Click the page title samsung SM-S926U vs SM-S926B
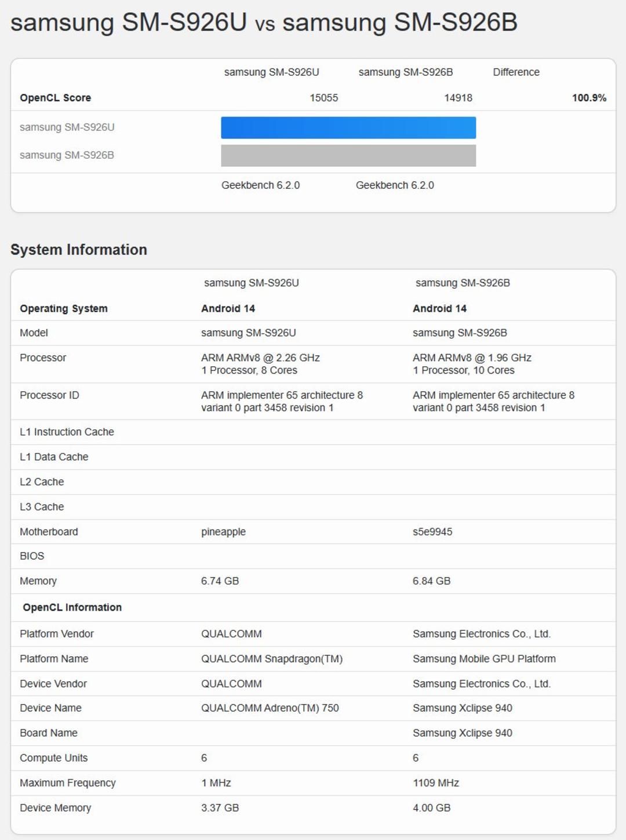 pos(264,23)
